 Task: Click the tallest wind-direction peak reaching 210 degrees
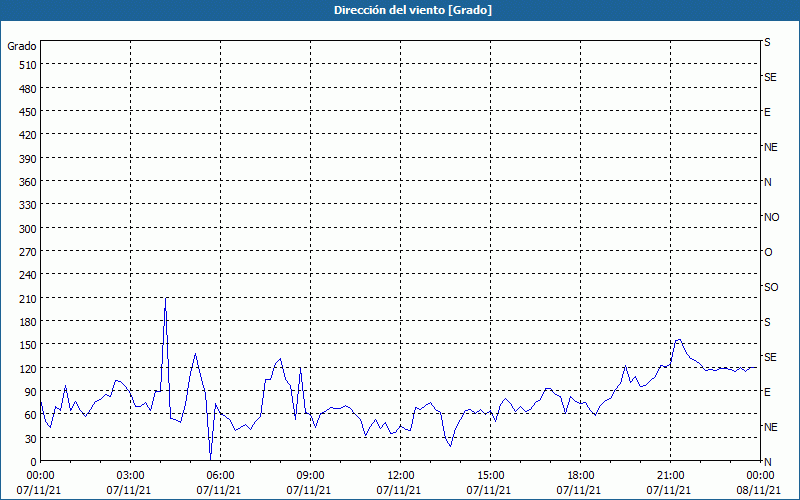166,298
